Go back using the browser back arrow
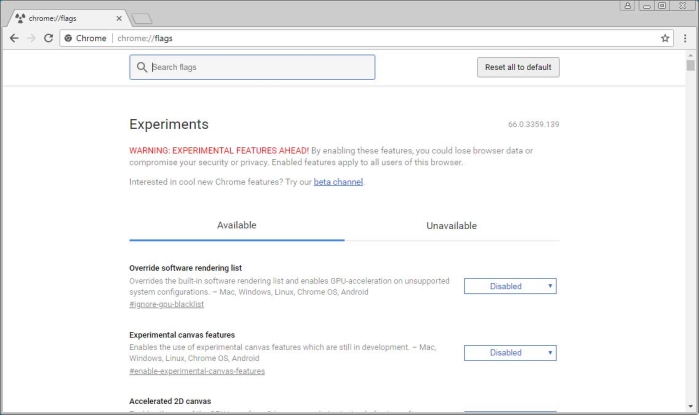The width and height of the screenshot is (699, 415). tap(14, 38)
